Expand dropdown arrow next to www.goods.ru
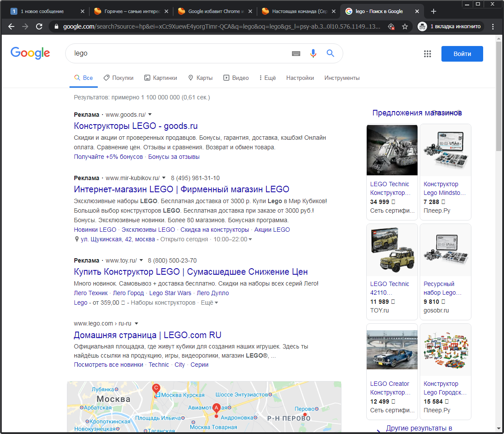The height and width of the screenshot is (434, 504). click(150, 115)
